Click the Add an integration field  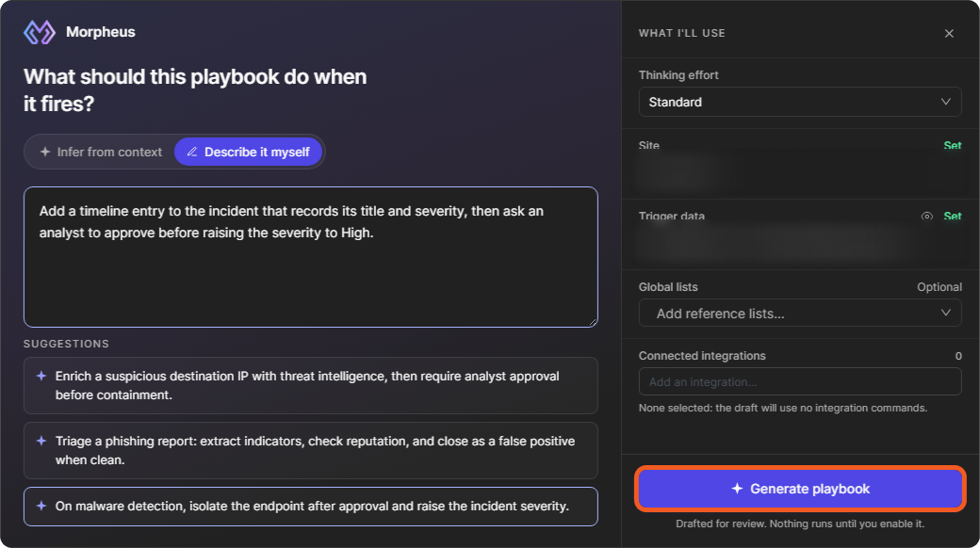(799, 381)
